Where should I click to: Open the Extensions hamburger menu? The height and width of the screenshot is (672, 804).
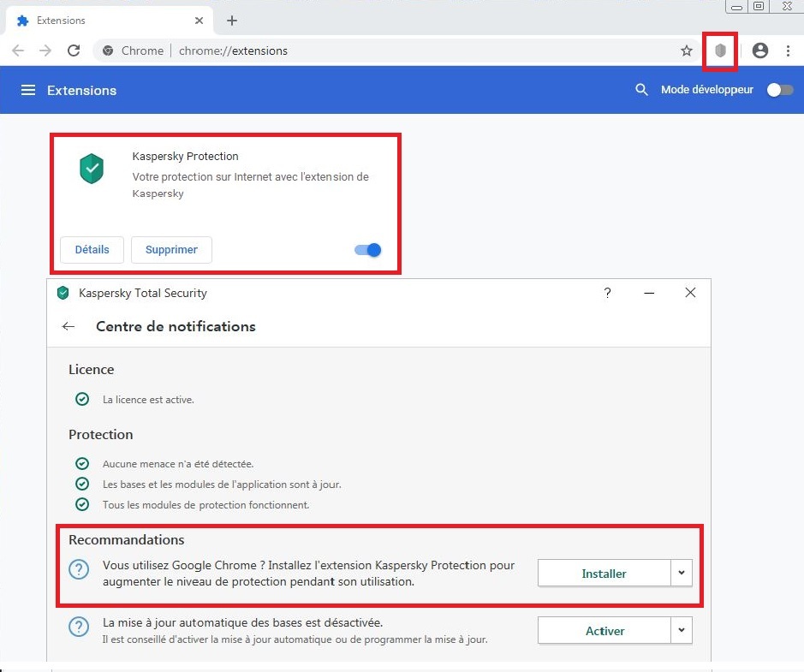point(28,90)
